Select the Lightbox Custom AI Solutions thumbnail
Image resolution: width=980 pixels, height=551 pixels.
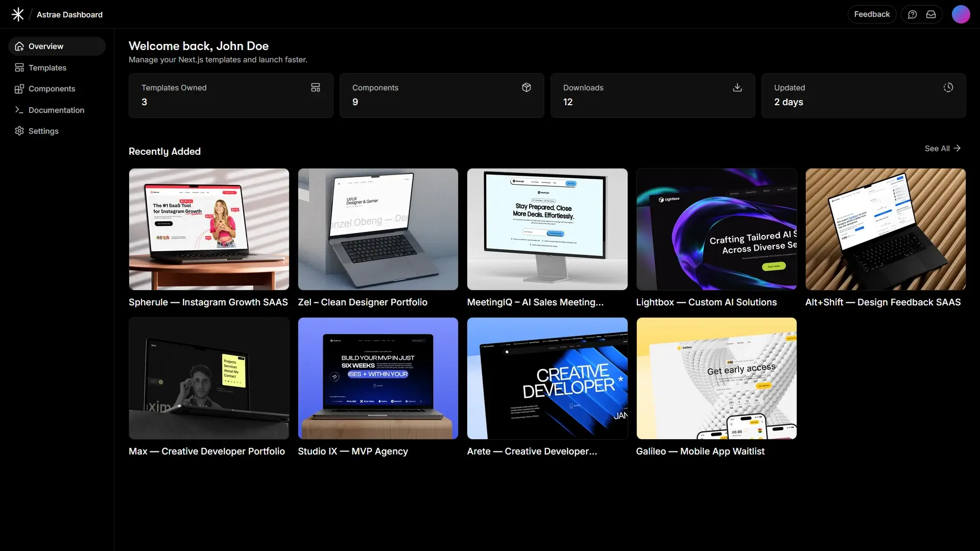[716, 229]
